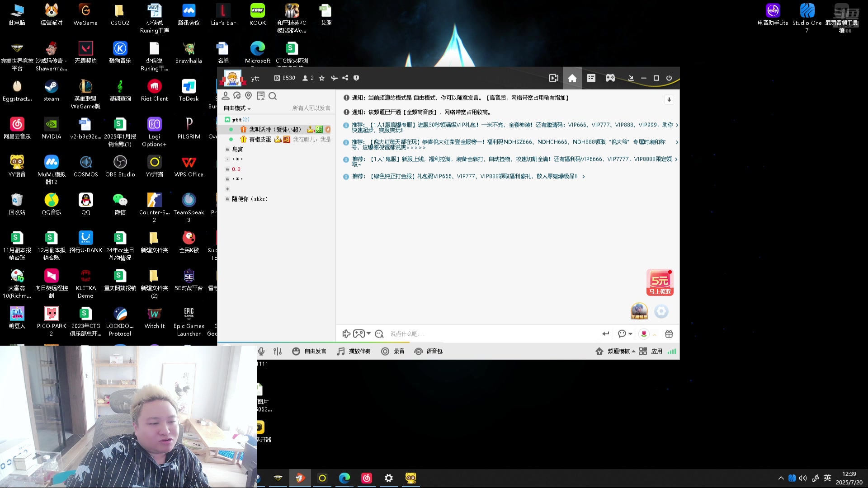Toggle 录音 recording
The width and height of the screenshot is (868, 488).
[x=392, y=352]
